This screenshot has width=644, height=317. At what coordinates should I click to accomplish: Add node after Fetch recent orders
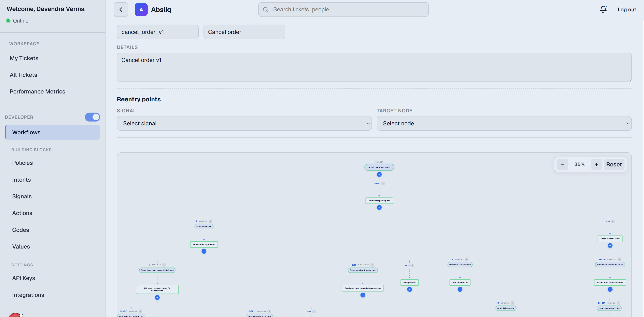pyautogui.click(x=610, y=246)
